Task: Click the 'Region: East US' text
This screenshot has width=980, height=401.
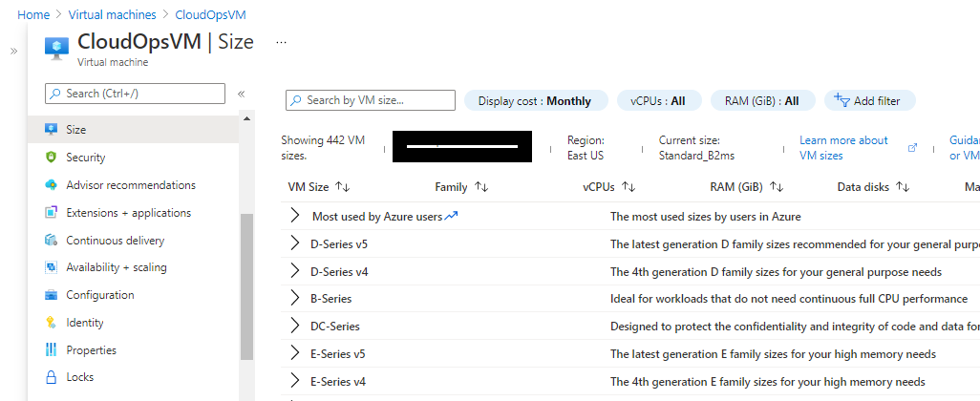Action: pyautogui.click(x=586, y=148)
